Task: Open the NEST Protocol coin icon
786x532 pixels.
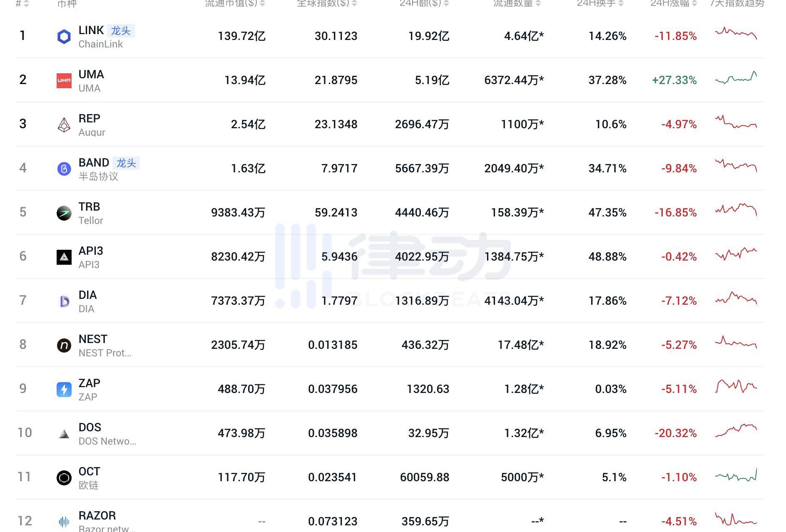Action: click(x=64, y=346)
